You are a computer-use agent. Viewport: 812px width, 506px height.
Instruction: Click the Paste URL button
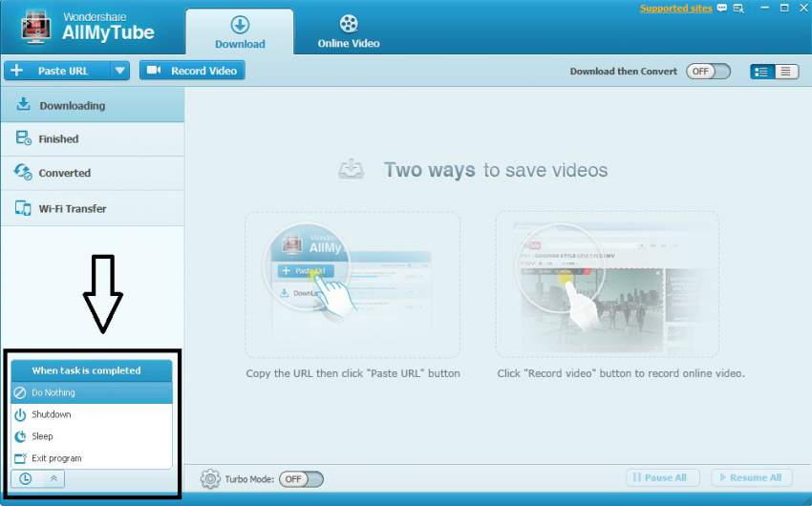tap(57, 71)
